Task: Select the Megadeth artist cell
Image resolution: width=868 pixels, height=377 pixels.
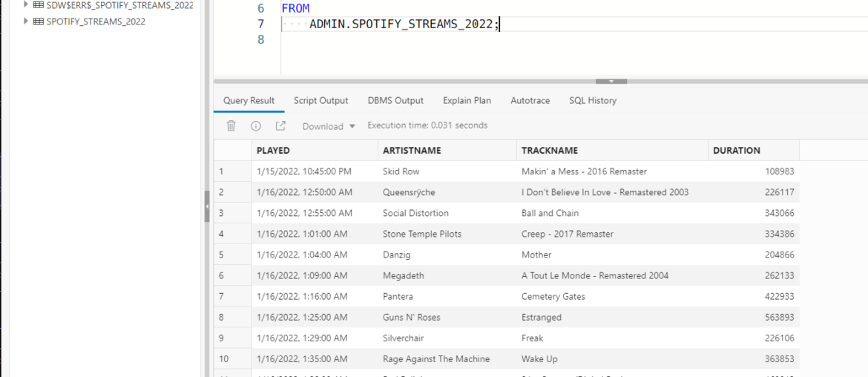Action: click(447, 275)
